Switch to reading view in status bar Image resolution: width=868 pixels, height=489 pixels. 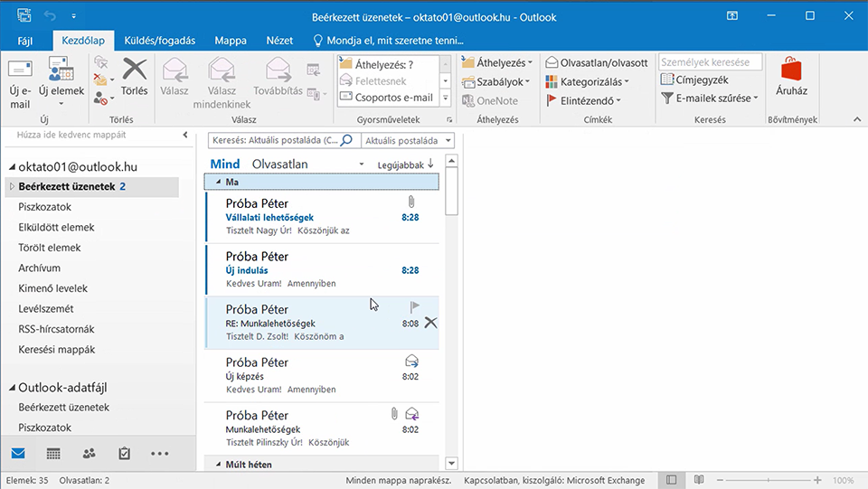tap(699, 480)
